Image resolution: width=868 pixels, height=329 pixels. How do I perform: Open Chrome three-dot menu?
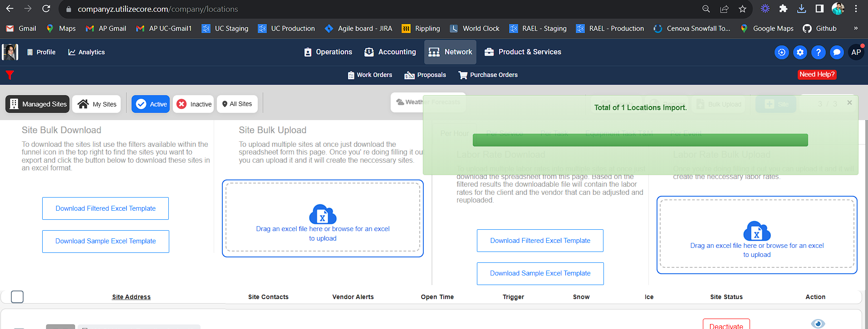856,9
